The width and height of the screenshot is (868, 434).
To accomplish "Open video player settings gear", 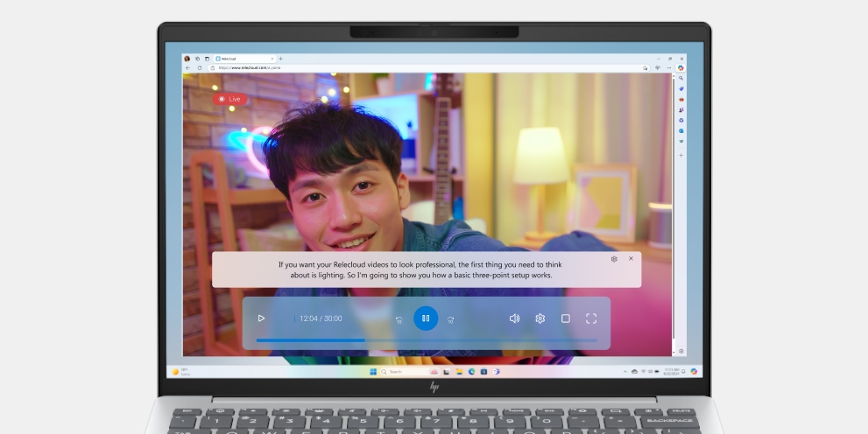I will [x=540, y=318].
